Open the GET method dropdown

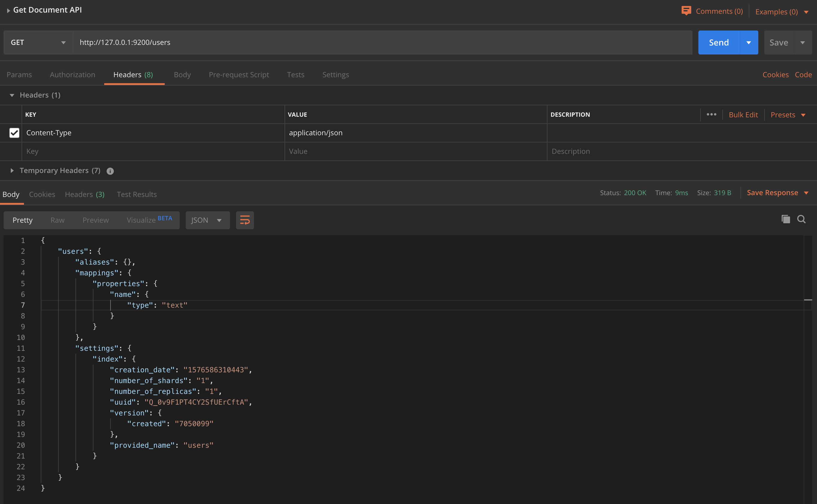pos(38,42)
